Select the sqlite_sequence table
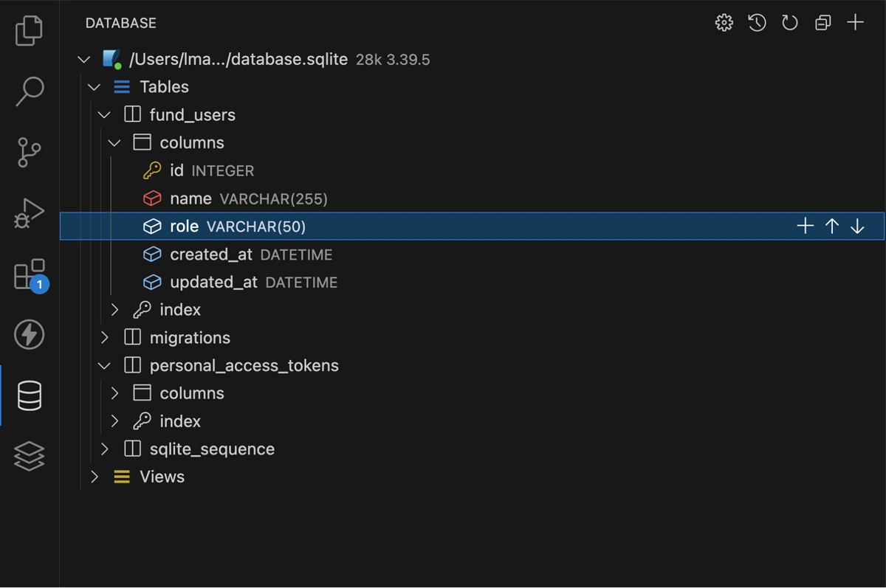The height and width of the screenshot is (588, 886). pos(211,449)
